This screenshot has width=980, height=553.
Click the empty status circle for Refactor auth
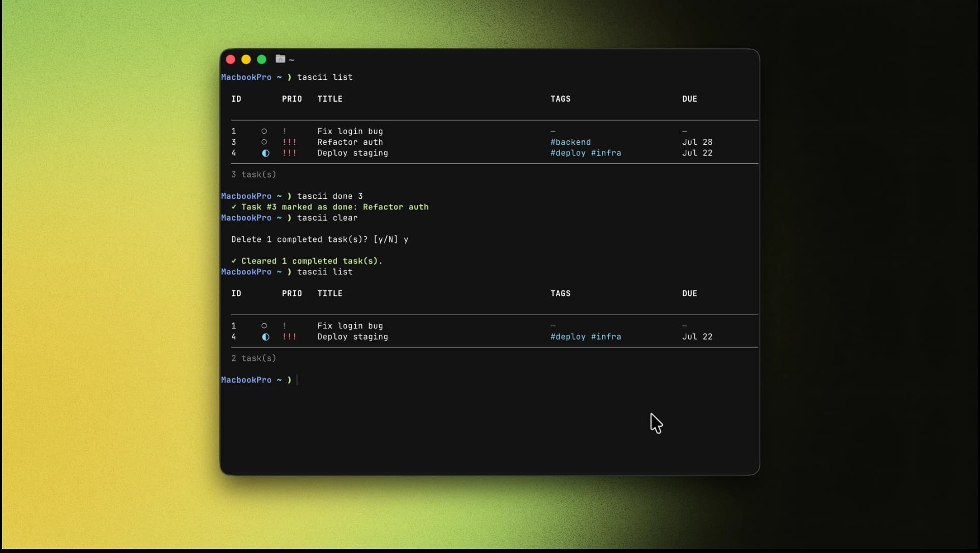pos(264,142)
